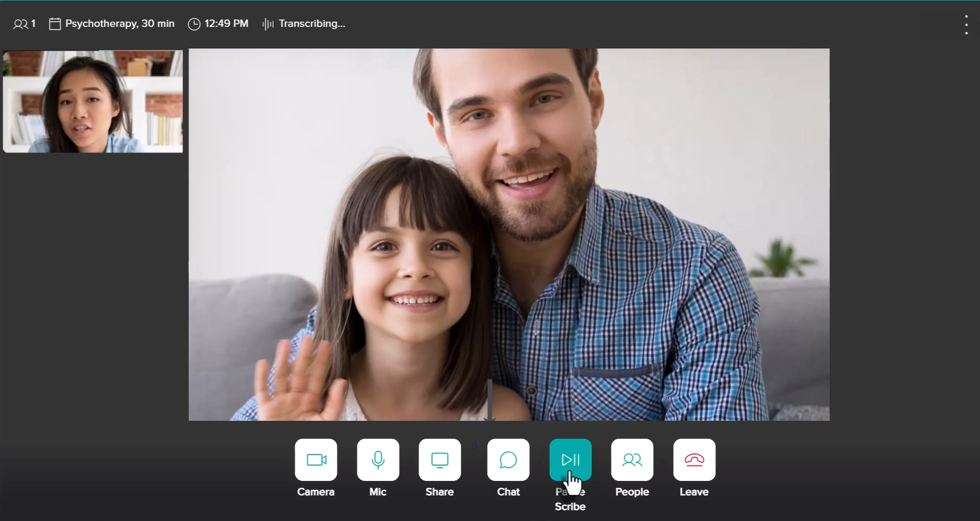Click the "Scribe" label under pause button

coord(570,506)
